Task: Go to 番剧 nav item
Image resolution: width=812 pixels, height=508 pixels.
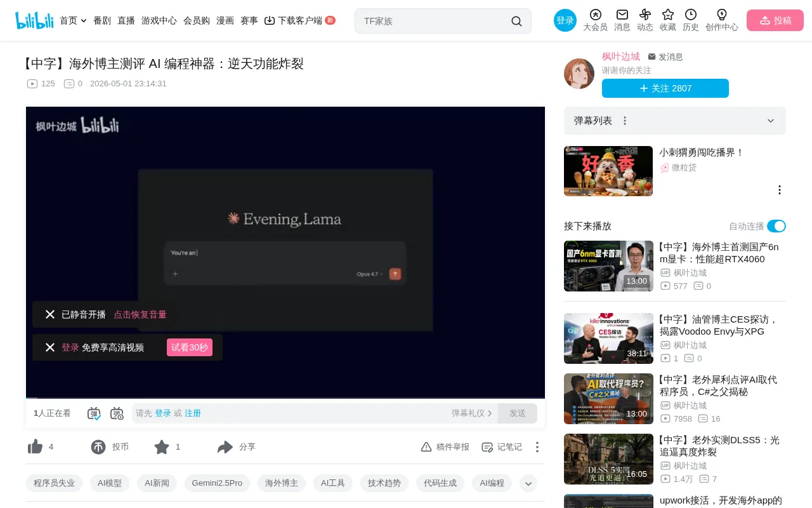Action: [102, 20]
